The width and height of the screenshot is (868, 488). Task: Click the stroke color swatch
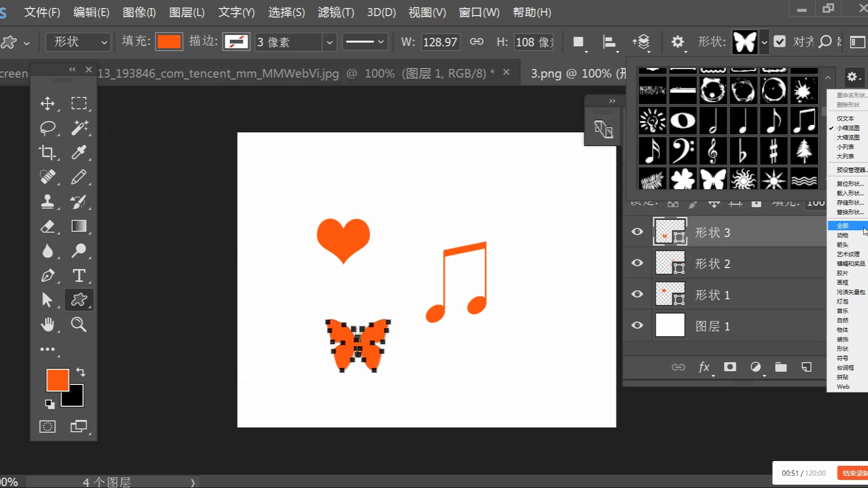(237, 42)
